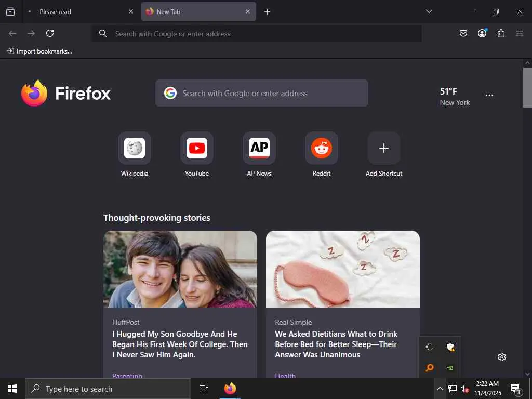Open the Firefox account icon
Image resolution: width=532 pixels, height=399 pixels.
tap(482, 33)
